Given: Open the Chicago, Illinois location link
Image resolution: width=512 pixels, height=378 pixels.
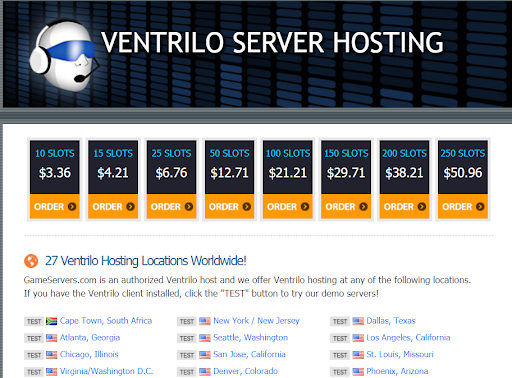Looking at the screenshot, I should (x=89, y=354).
